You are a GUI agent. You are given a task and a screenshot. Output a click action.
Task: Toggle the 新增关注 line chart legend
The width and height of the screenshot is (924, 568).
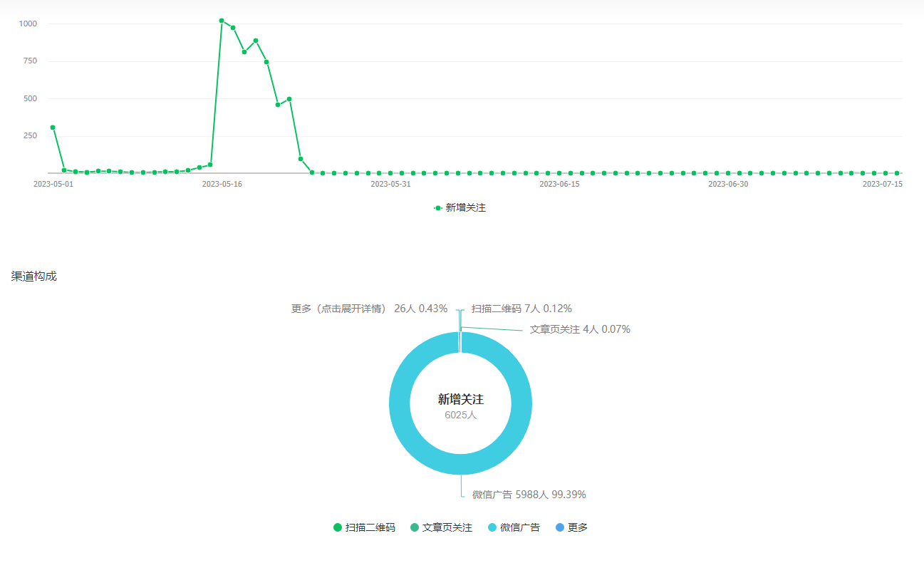460,208
